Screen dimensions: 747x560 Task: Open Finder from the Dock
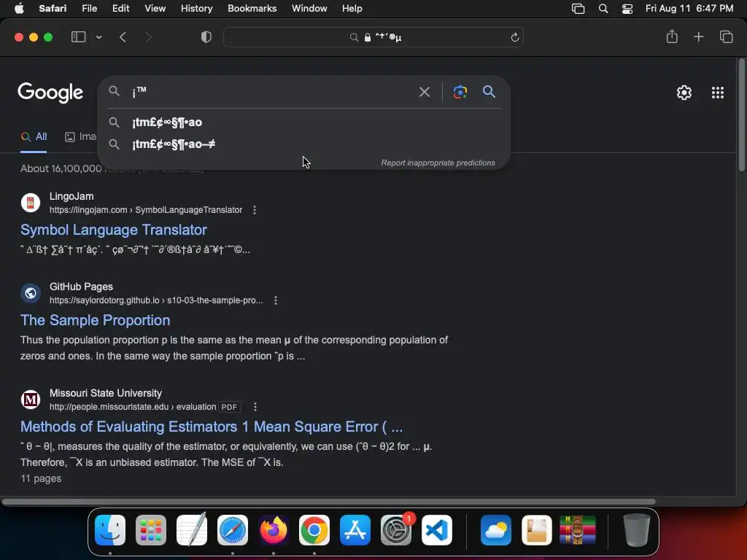110,530
